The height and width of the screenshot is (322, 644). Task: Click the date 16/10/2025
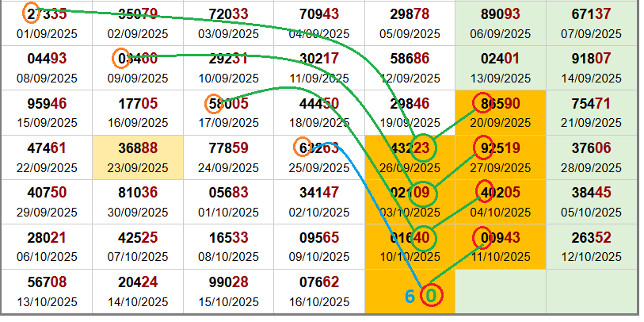tap(319, 302)
